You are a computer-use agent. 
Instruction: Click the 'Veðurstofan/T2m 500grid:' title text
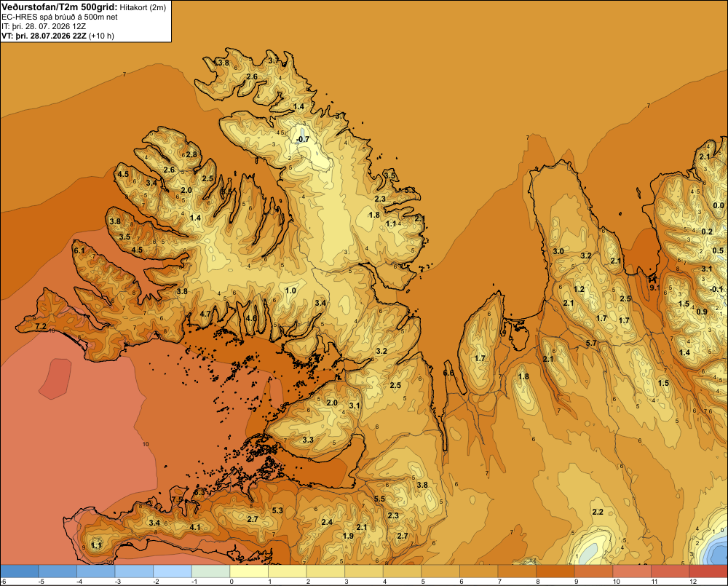point(60,7)
